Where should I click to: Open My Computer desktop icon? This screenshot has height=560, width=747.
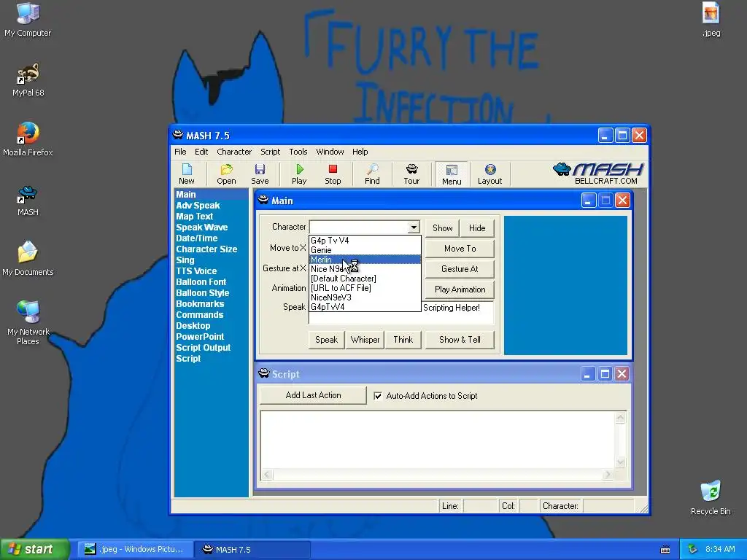[28, 20]
